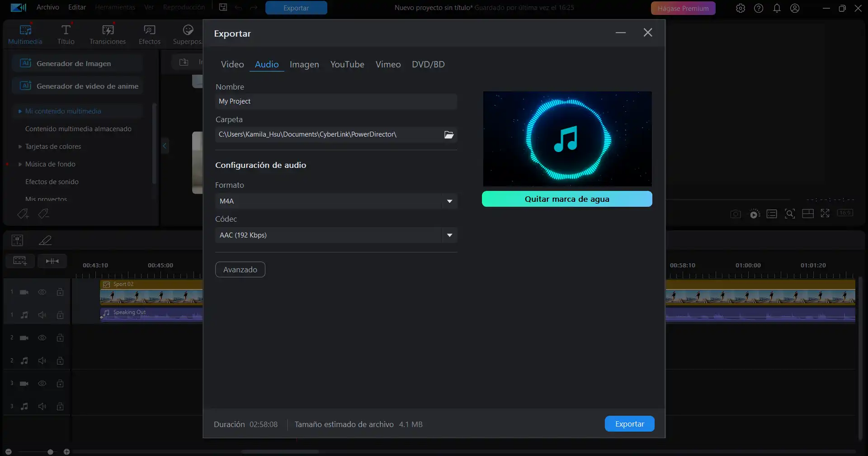
Task: Close the Exportar dialog
Action: click(x=648, y=33)
